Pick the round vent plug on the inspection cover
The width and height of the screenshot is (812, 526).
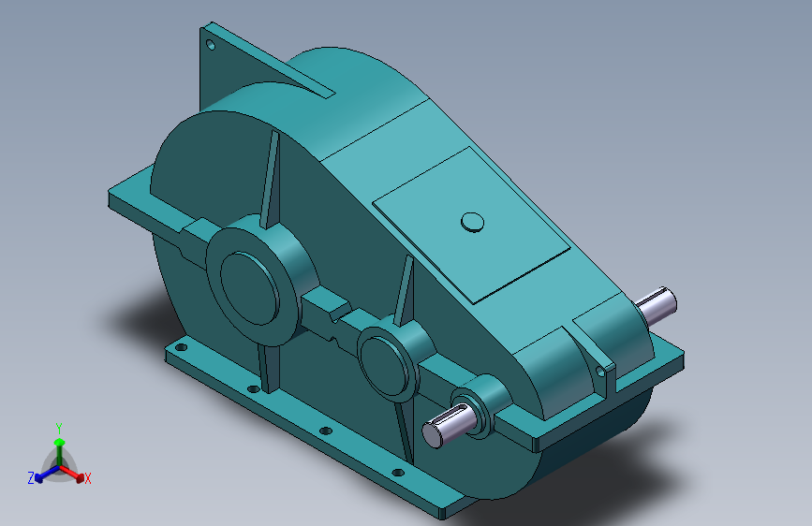click(472, 223)
